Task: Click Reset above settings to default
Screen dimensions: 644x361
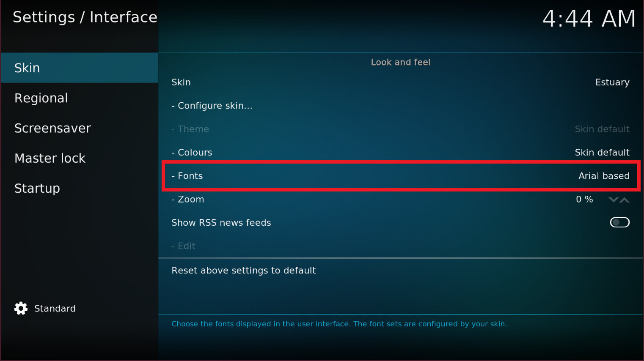Action: (400, 271)
